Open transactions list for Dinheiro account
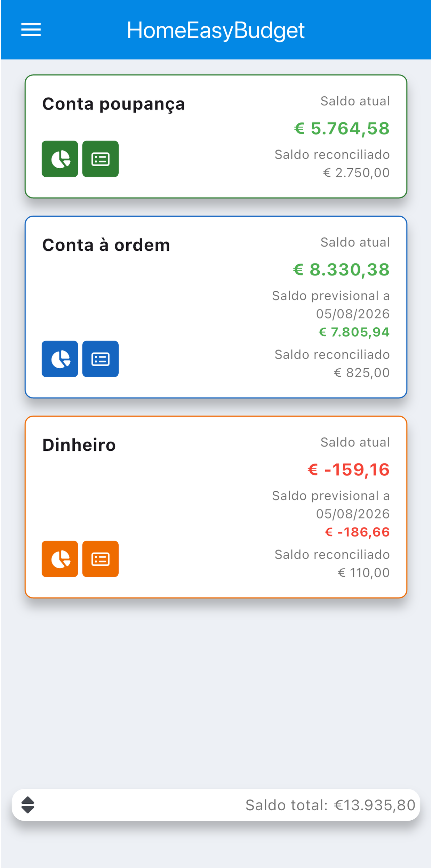The width and height of the screenshot is (432, 868). [101, 559]
